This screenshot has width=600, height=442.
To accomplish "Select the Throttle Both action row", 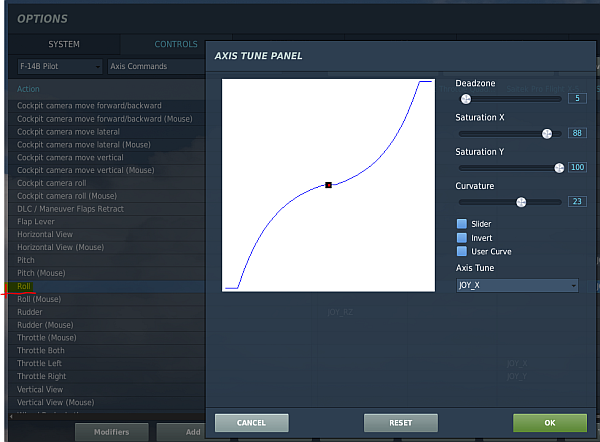I will pos(107,351).
